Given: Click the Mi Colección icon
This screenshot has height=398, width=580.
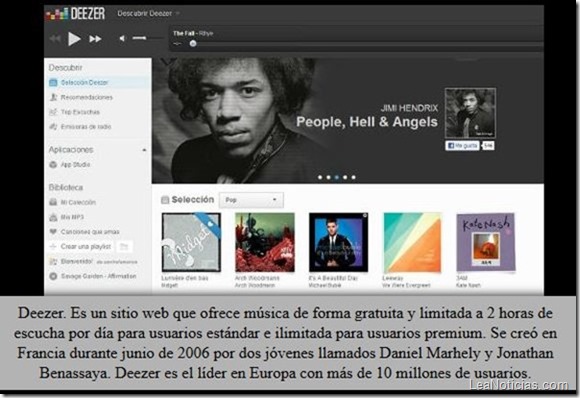Looking at the screenshot, I should (x=53, y=202).
